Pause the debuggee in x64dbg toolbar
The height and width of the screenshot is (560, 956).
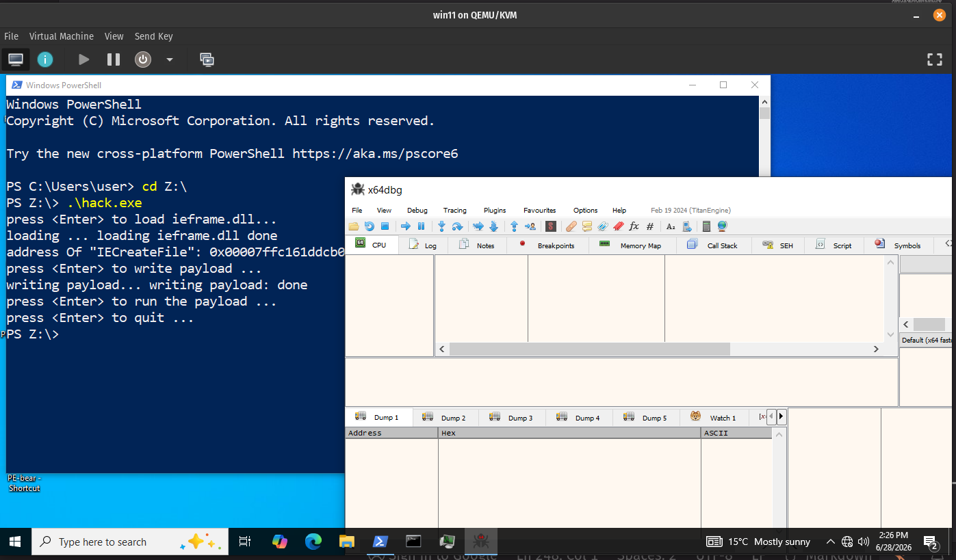[x=421, y=226]
